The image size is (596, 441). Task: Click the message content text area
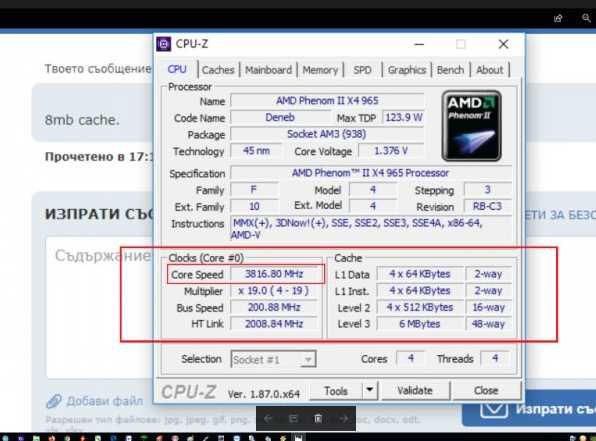point(100,307)
